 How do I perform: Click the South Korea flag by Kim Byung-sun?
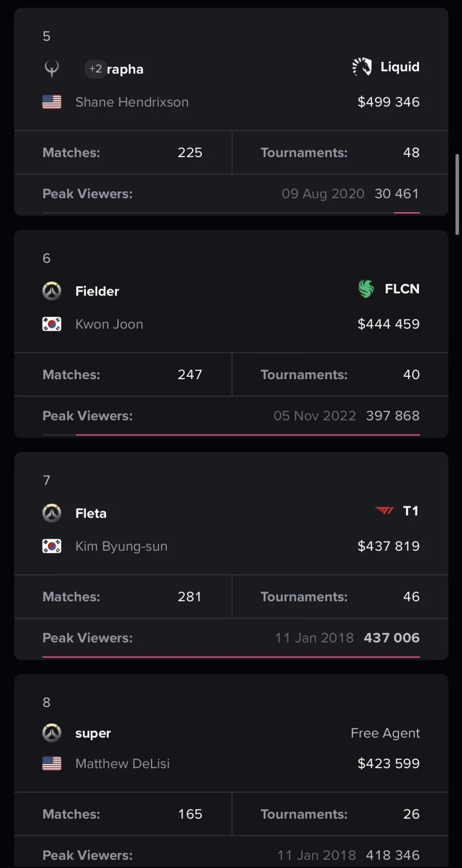coord(52,546)
